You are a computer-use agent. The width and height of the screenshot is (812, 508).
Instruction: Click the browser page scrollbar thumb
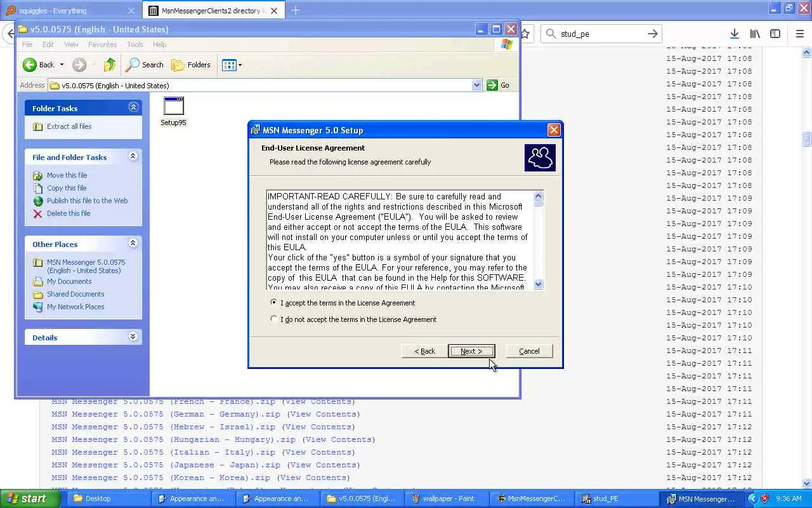click(807, 139)
